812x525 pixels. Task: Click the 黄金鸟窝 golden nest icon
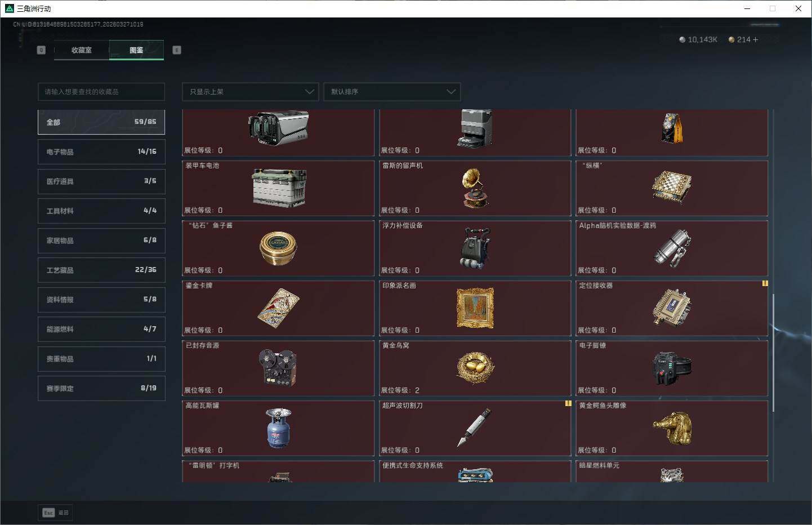tap(475, 368)
